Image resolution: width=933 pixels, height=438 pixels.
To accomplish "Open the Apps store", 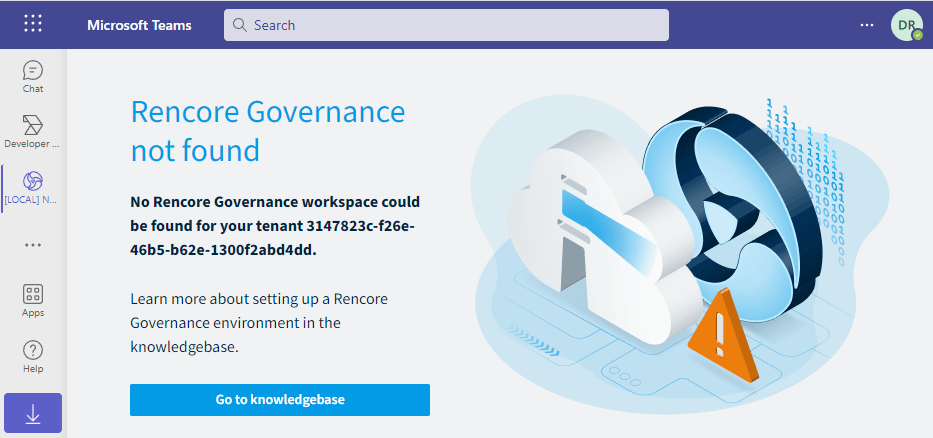I will click(x=33, y=301).
